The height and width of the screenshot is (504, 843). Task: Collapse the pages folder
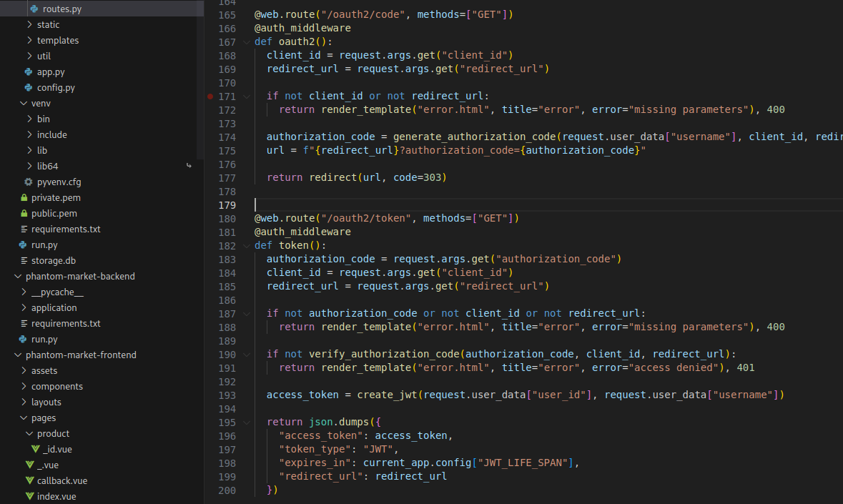coord(24,418)
